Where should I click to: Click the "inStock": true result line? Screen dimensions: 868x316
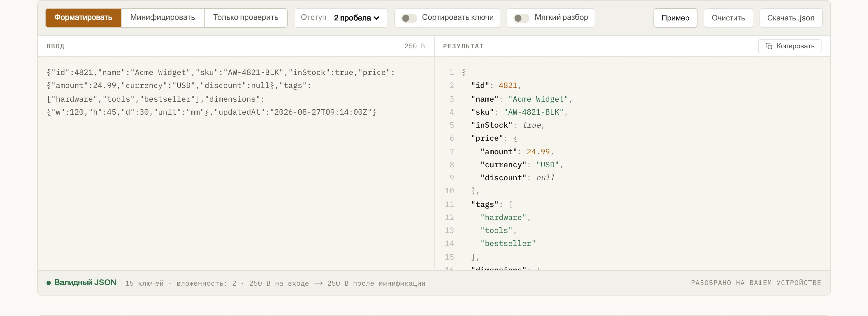tap(507, 125)
